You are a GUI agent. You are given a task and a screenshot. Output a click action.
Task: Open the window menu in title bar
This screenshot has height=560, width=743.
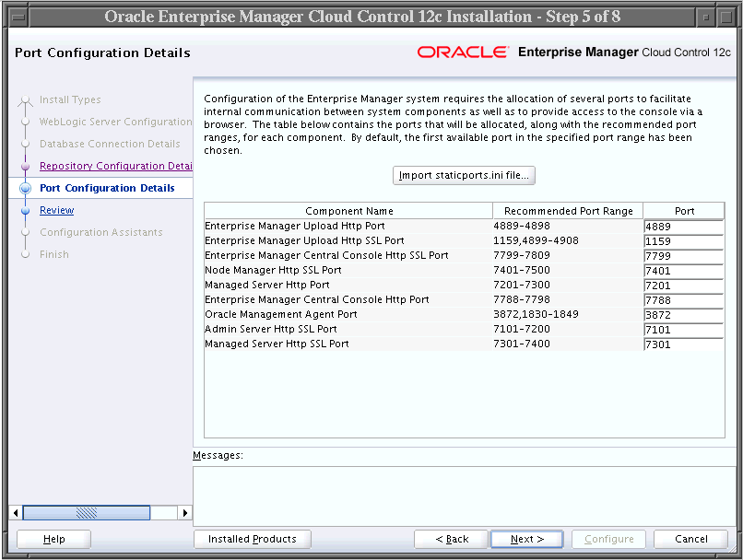pos(19,17)
